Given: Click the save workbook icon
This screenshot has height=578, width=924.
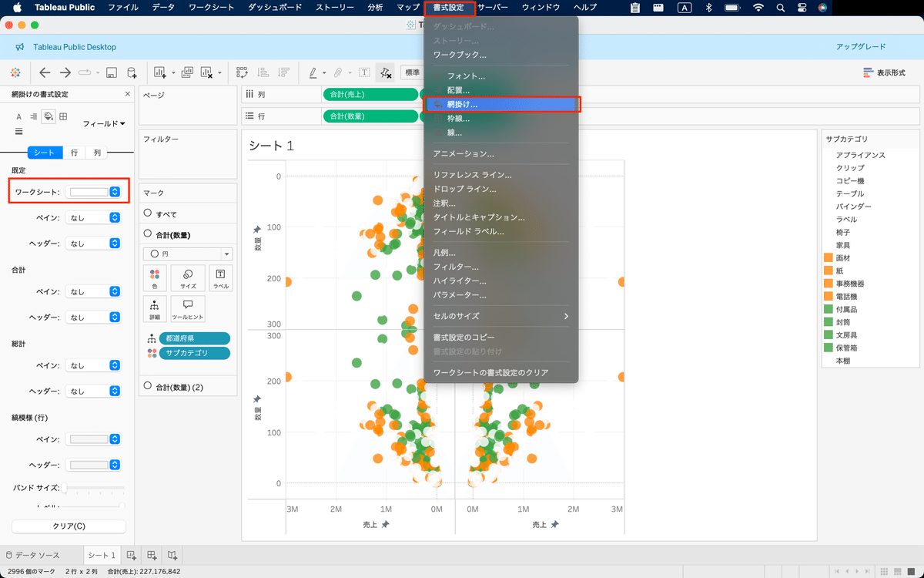Looking at the screenshot, I should tap(112, 72).
